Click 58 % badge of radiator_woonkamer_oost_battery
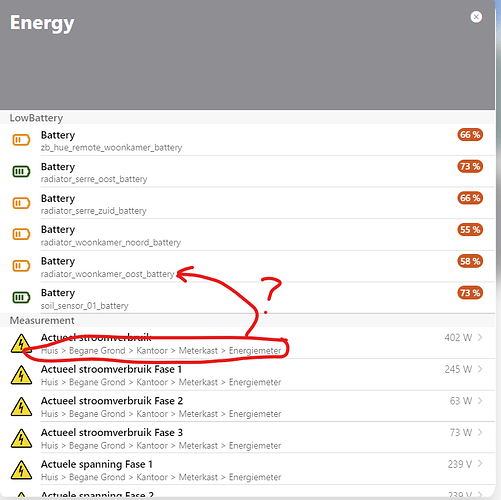 pos(470,261)
